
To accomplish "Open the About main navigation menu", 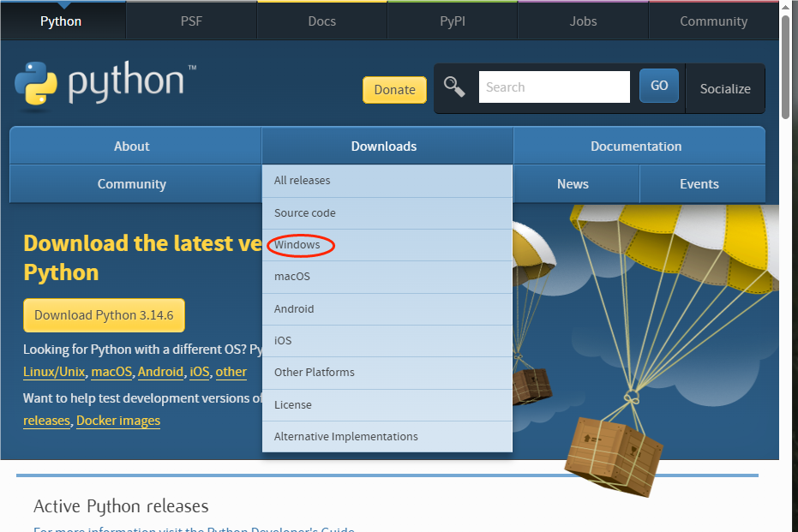I will (x=135, y=146).
